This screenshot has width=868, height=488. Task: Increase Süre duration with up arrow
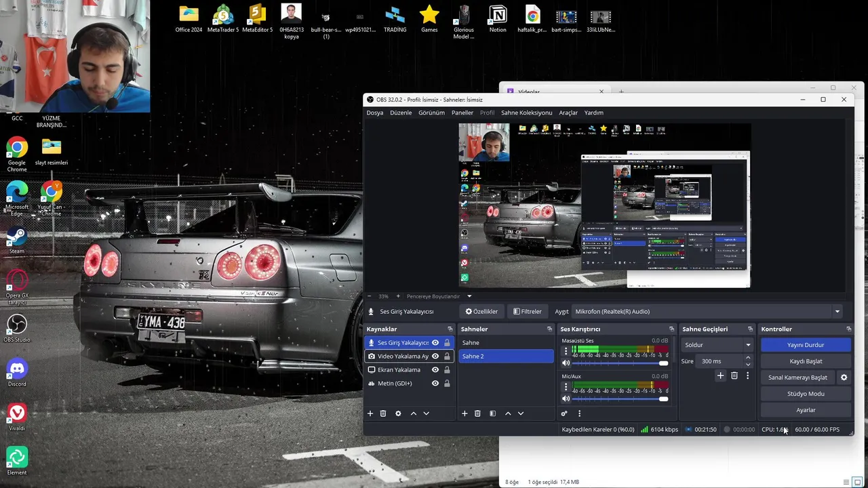[748, 358]
